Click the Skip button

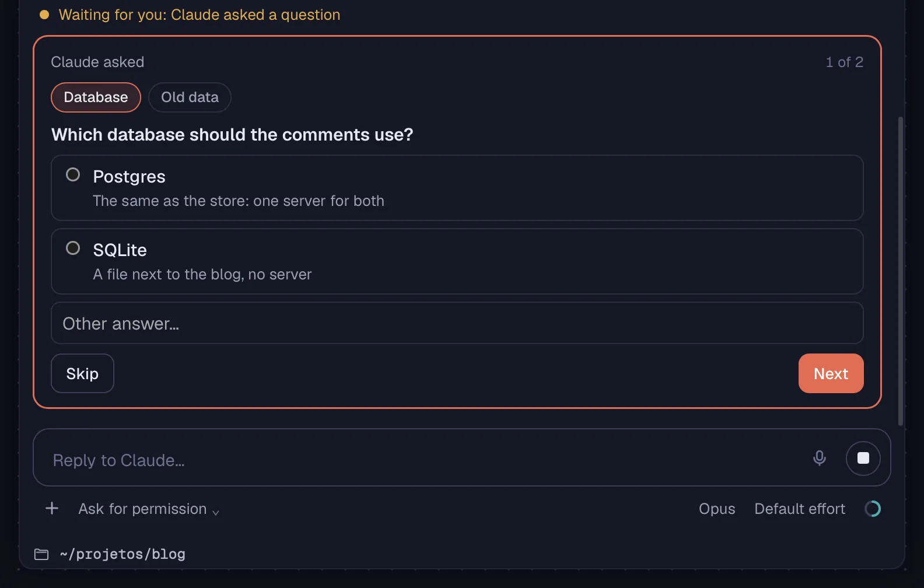82,373
